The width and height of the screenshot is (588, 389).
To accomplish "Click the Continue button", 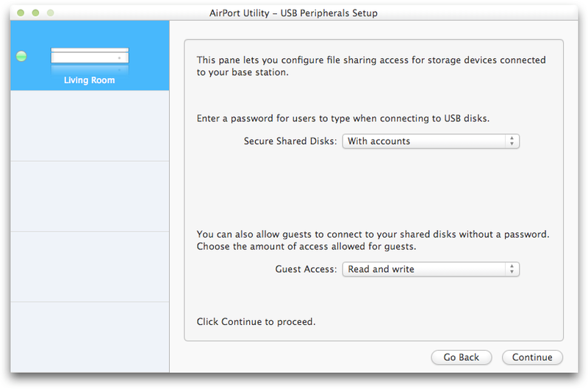I will point(532,357).
